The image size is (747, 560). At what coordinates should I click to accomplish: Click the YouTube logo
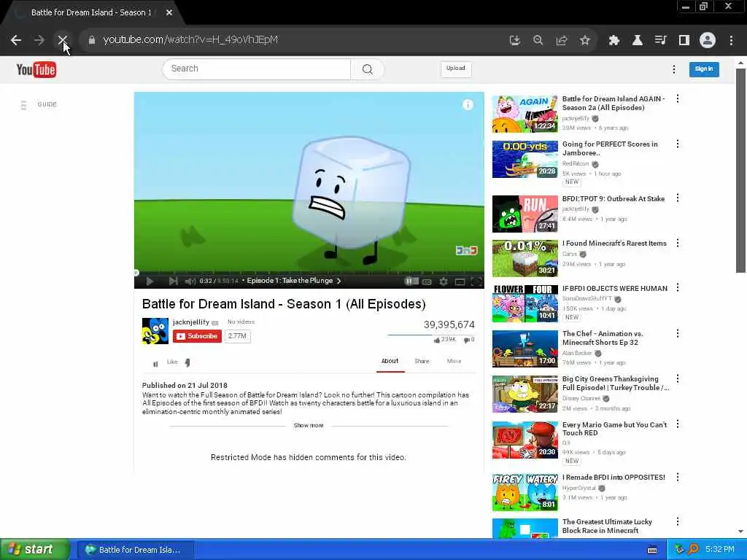click(x=36, y=69)
